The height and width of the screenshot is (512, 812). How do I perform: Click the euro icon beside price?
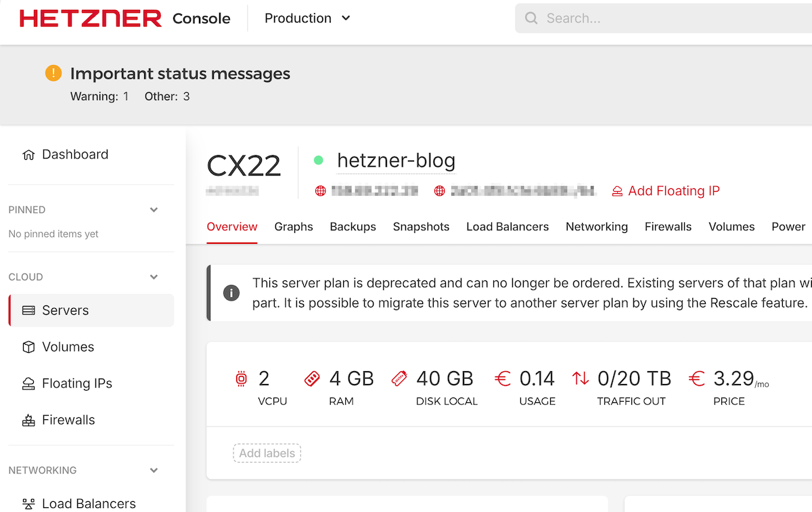coord(697,379)
